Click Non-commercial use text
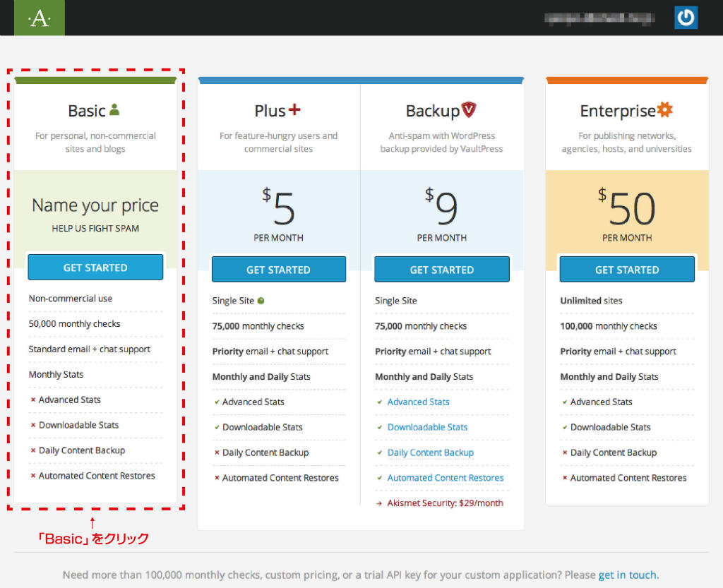This screenshot has width=723, height=588. [71, 299]
